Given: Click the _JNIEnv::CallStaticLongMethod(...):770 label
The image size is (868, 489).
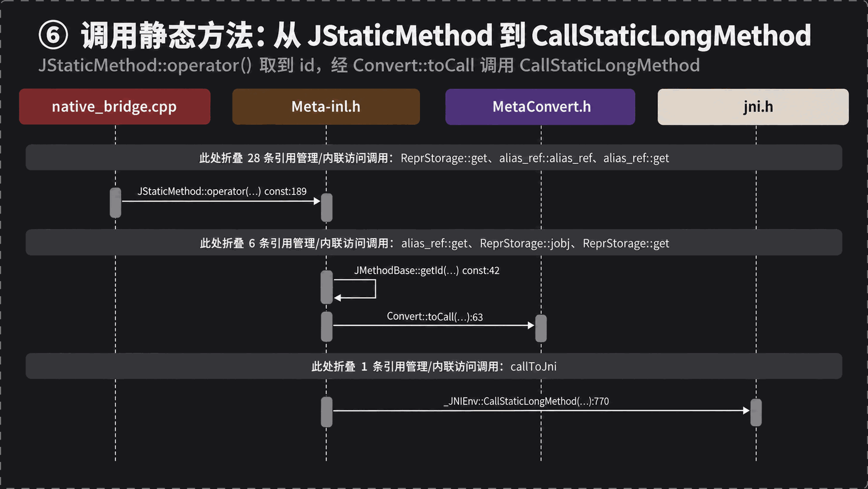Looking at the screenshot, I should pos(526,401).
